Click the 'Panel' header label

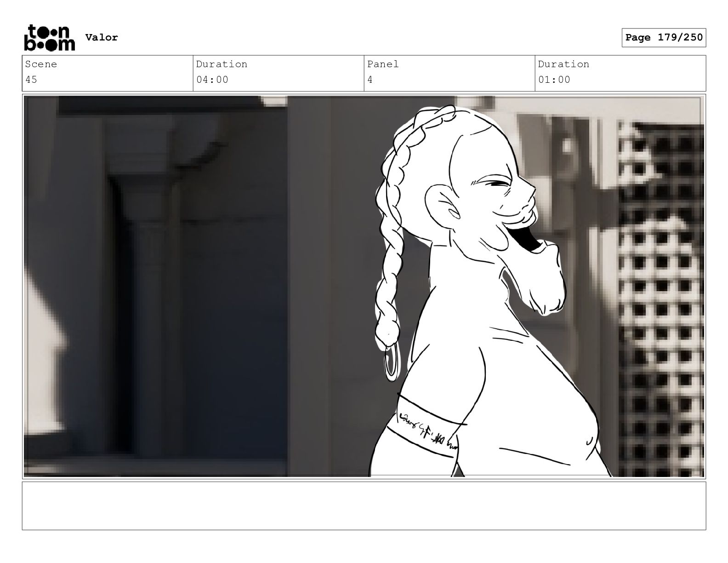pyautogui.click(x=383, y=64)
